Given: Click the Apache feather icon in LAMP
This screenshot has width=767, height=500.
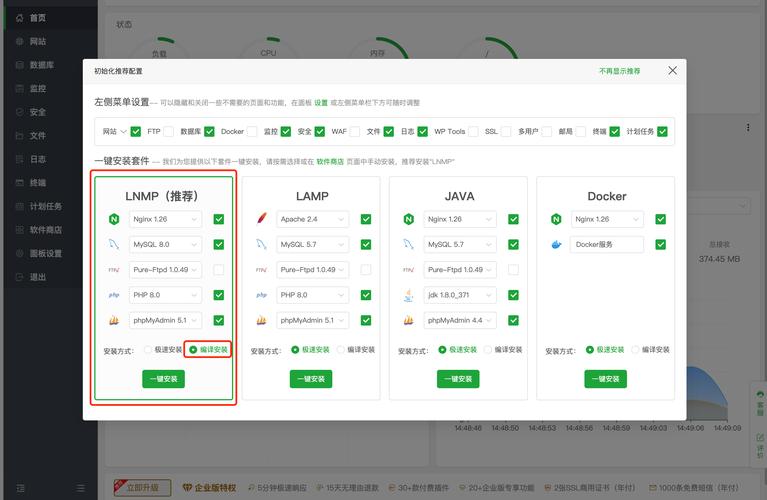Looking at the screenshot, I should 261,219.
